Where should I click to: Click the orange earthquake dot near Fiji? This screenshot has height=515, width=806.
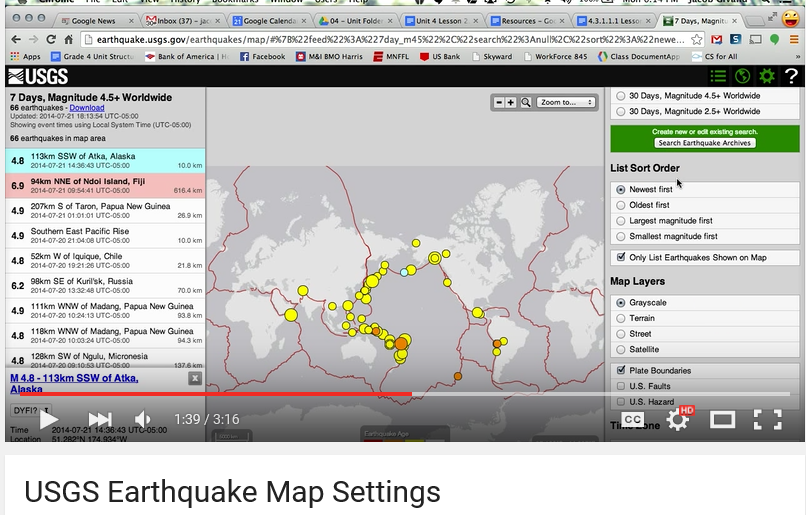[401, 343]
